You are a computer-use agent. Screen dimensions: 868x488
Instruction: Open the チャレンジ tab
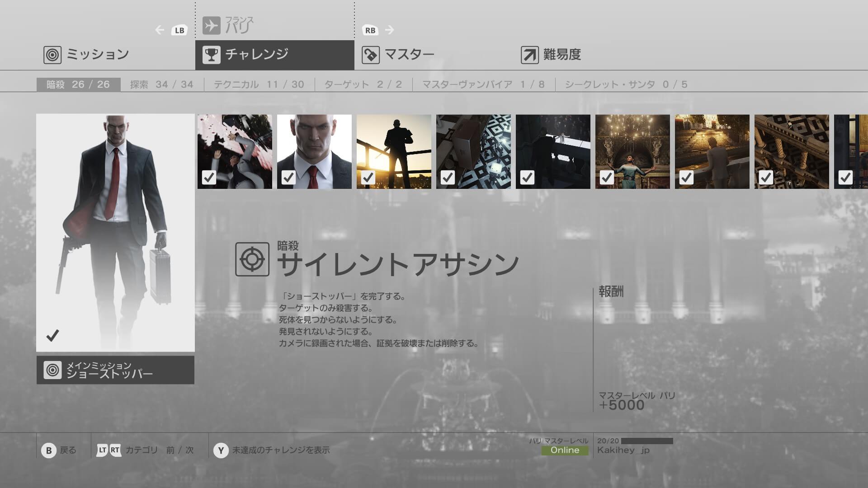[x=275, y=55]
